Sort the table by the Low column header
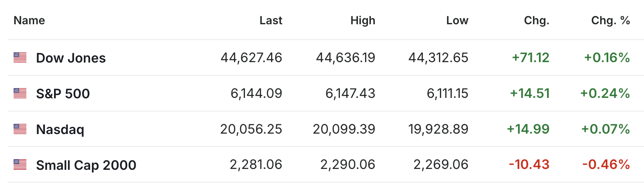Screen dimensions: 644x183 point(457,20)
